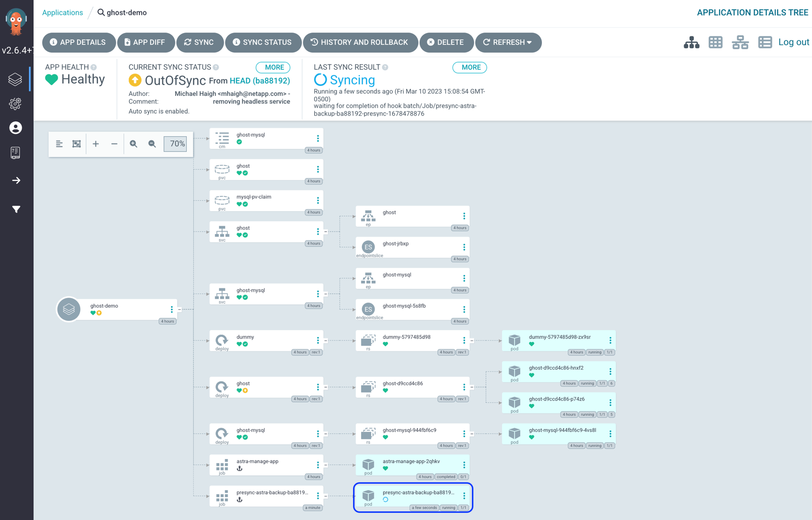Open the dummy deploy kebab menu
This screenshot has height=520, width=812.
pyautogui.click(x=318, y=340)
